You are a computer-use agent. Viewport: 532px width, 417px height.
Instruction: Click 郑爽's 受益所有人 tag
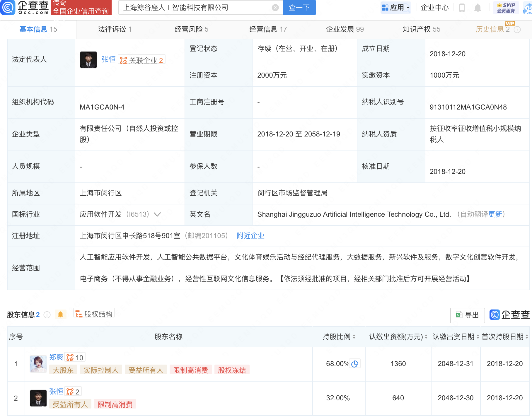pos(146,370)
